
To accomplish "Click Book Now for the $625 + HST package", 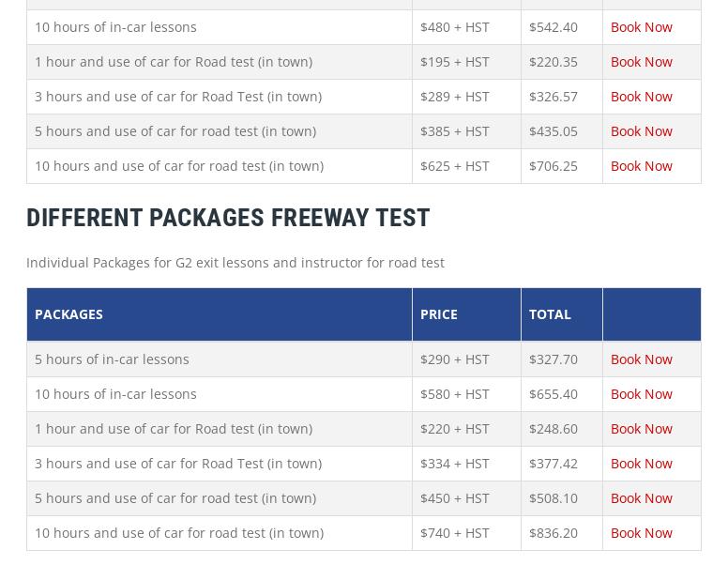I will [641, 166].
